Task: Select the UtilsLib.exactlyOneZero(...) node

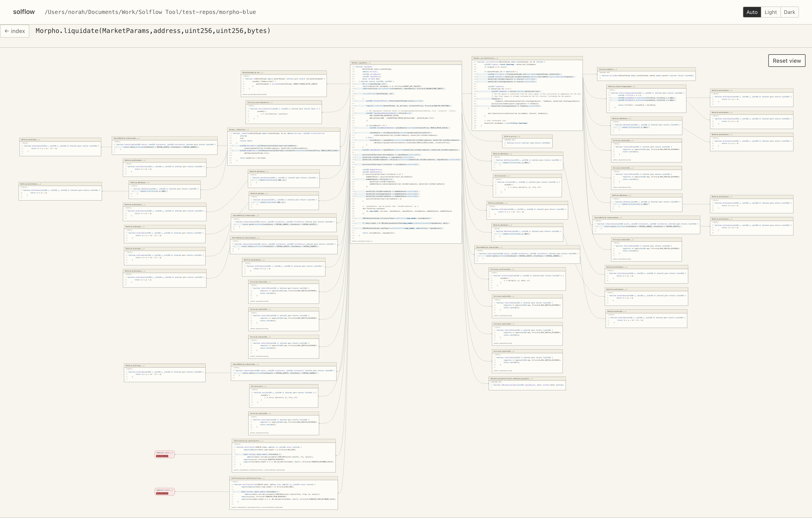Action: coord(284,112)
